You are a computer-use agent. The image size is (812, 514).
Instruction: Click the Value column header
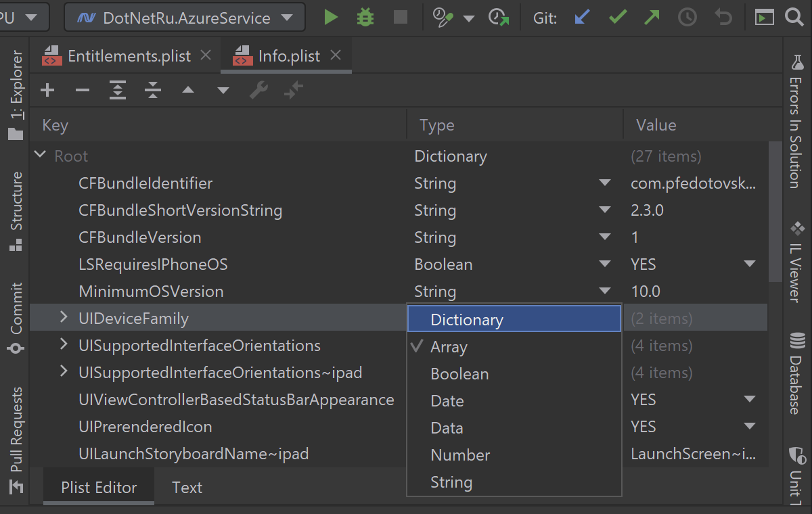702,125
